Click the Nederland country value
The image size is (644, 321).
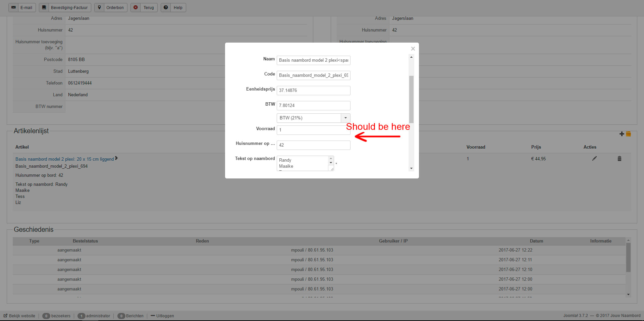78,95
